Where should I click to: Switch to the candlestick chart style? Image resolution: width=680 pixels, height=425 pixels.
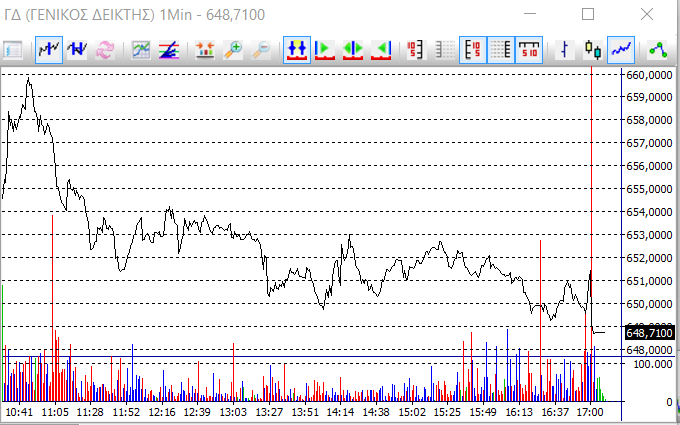592,50
